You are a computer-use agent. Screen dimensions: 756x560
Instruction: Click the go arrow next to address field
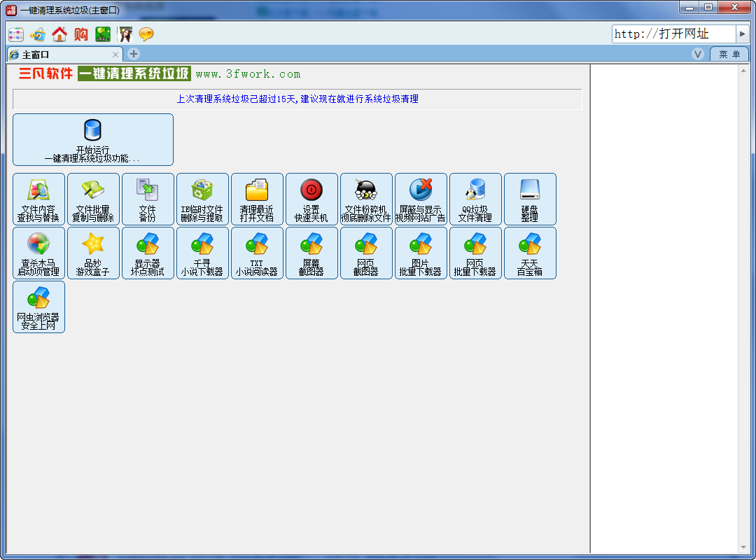coord(742,34)
